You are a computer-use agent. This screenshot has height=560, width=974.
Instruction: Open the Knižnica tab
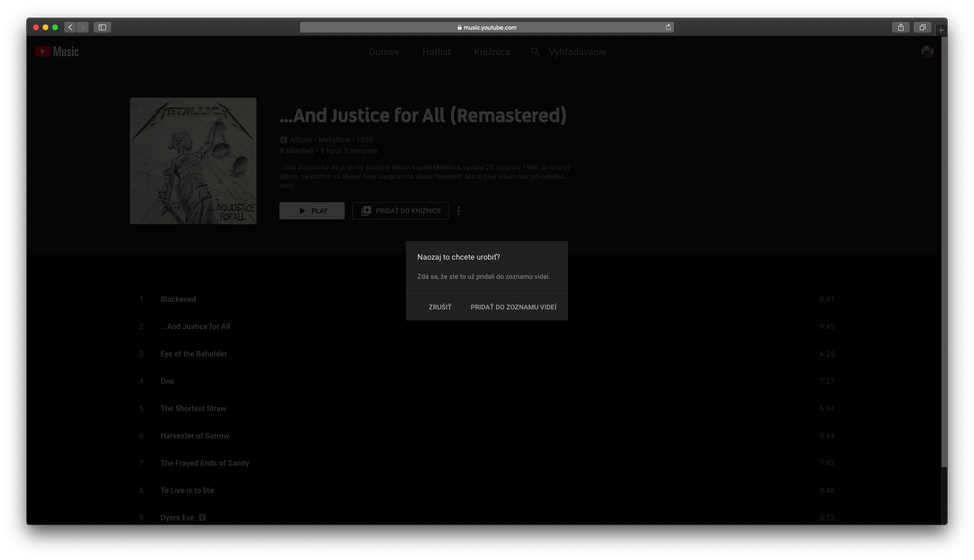click(492, 52)
